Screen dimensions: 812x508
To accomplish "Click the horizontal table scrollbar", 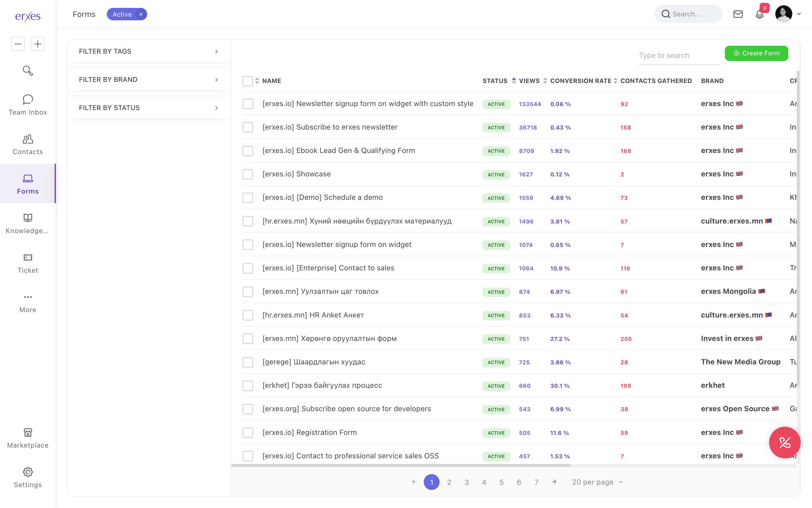I will click(x=401, y=465).
